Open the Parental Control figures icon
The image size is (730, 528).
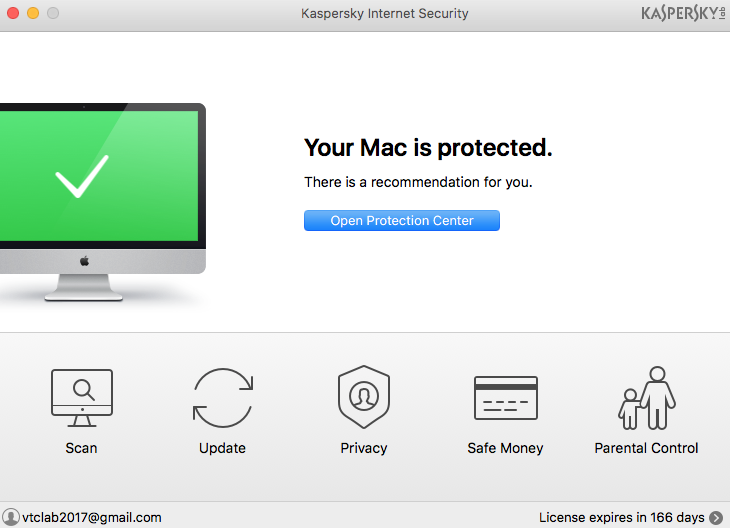tap(646, 397)
